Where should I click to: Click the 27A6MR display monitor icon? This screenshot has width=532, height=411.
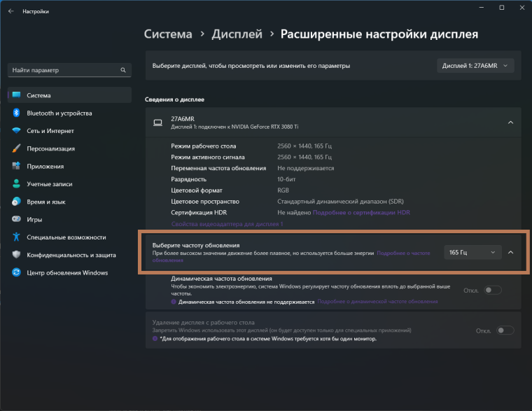157,123
